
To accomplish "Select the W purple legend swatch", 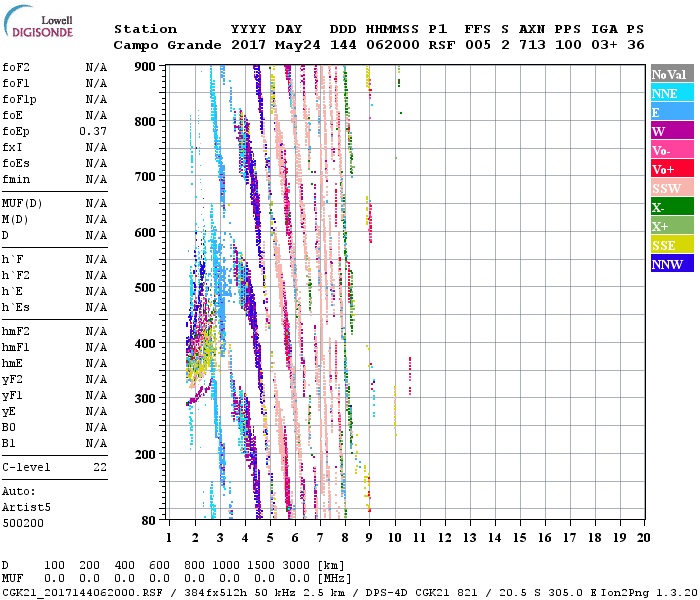I will (672, 131).
